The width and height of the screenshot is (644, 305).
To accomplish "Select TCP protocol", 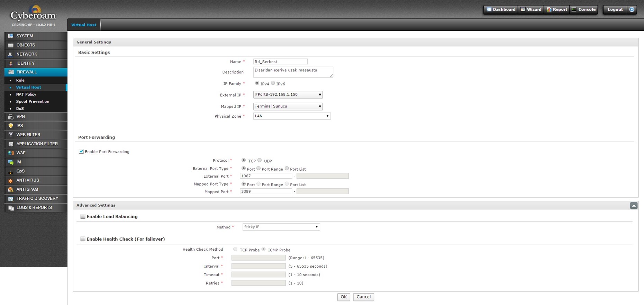I will pos(244,160).
